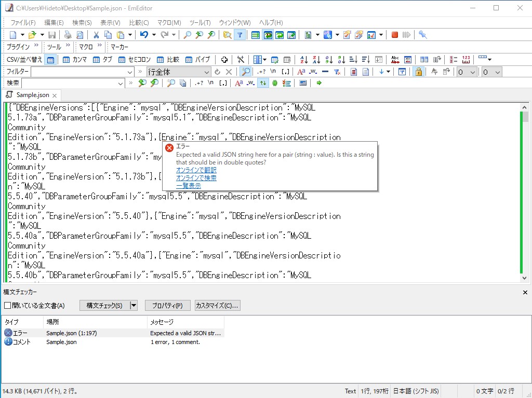Select the Sample.json document tab
The width and height of the screenshot is (532, 398).
pos(33,95)
